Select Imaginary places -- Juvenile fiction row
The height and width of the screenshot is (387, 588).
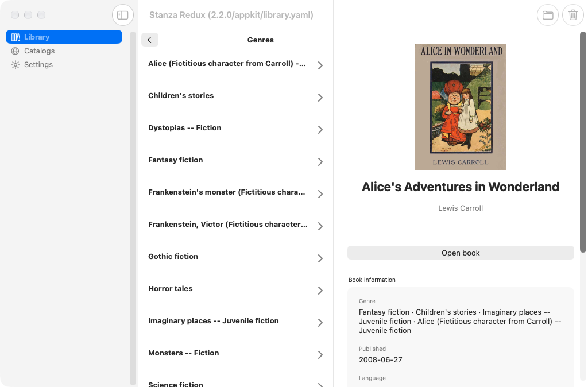click(235, 322)
